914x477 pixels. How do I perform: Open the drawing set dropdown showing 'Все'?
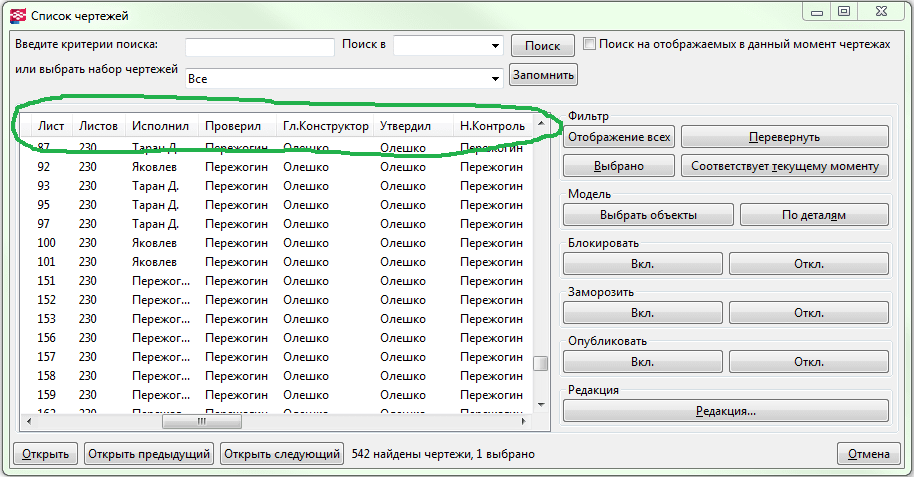coord(495,79)
